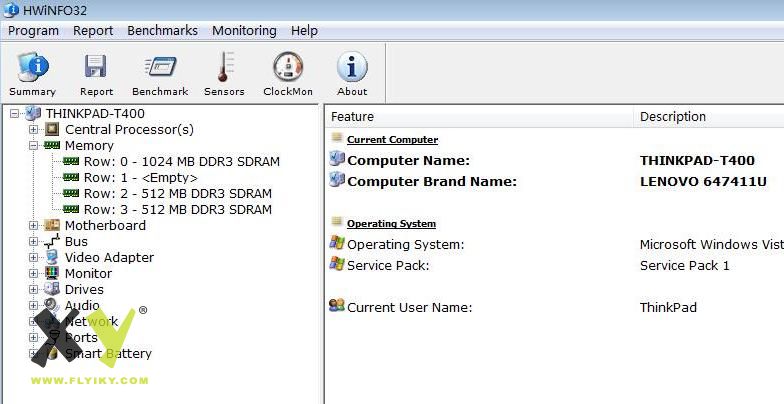
Task: Click the Memory module icon
Action: 52,145
